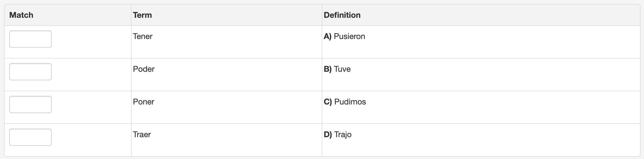
Task: Click the match input box for Tener
Action: click(30, 39)
